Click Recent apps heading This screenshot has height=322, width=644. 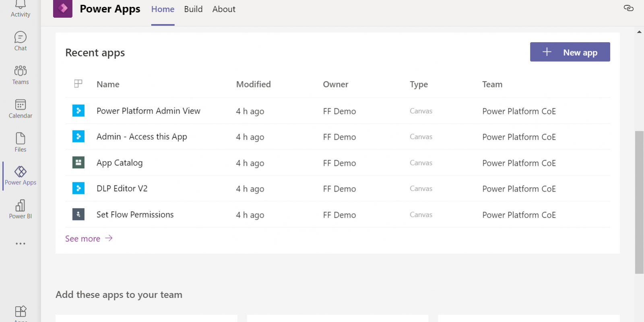[x=95, y=53]
